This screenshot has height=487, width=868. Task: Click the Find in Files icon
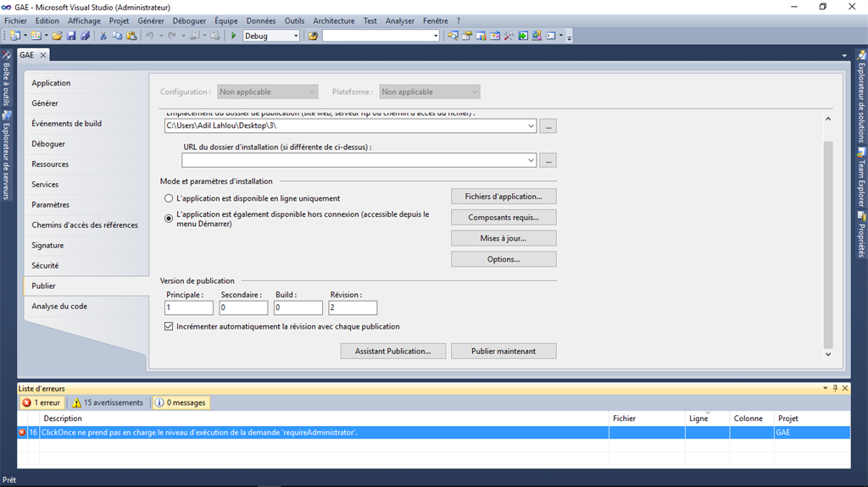(313, 36)
